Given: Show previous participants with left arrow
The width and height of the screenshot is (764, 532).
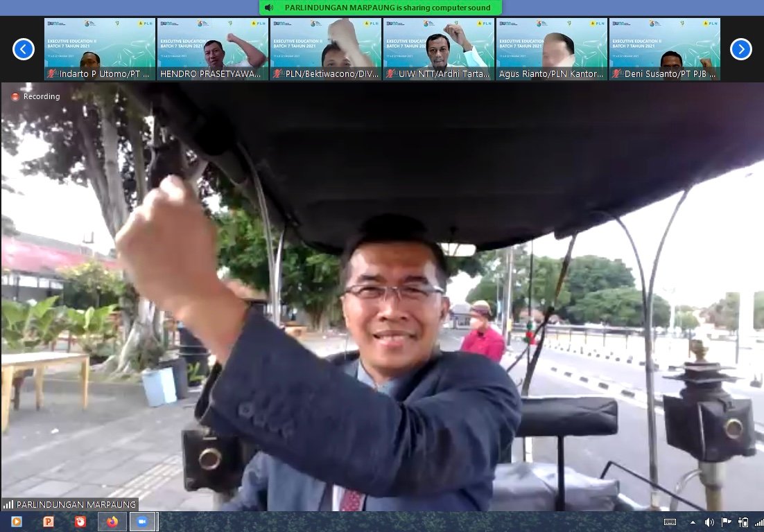Looking at the screenshot, I should click(x=24, y=49).
